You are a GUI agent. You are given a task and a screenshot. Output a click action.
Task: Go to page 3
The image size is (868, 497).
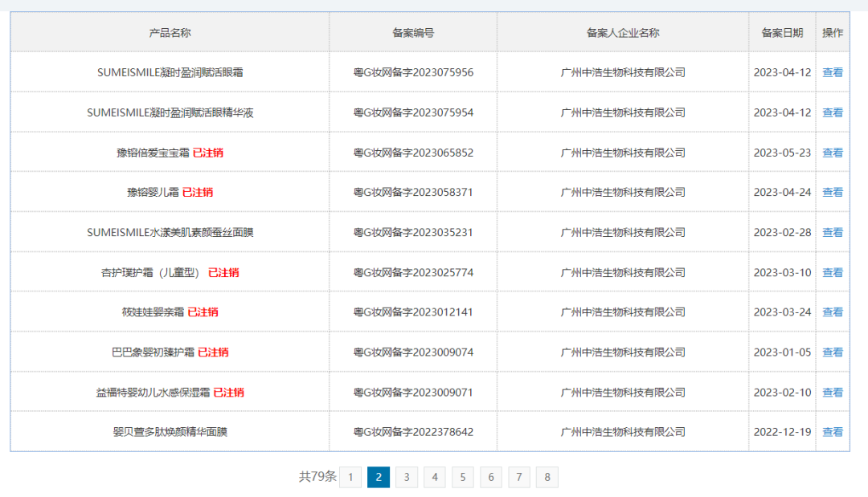(407, 477)
